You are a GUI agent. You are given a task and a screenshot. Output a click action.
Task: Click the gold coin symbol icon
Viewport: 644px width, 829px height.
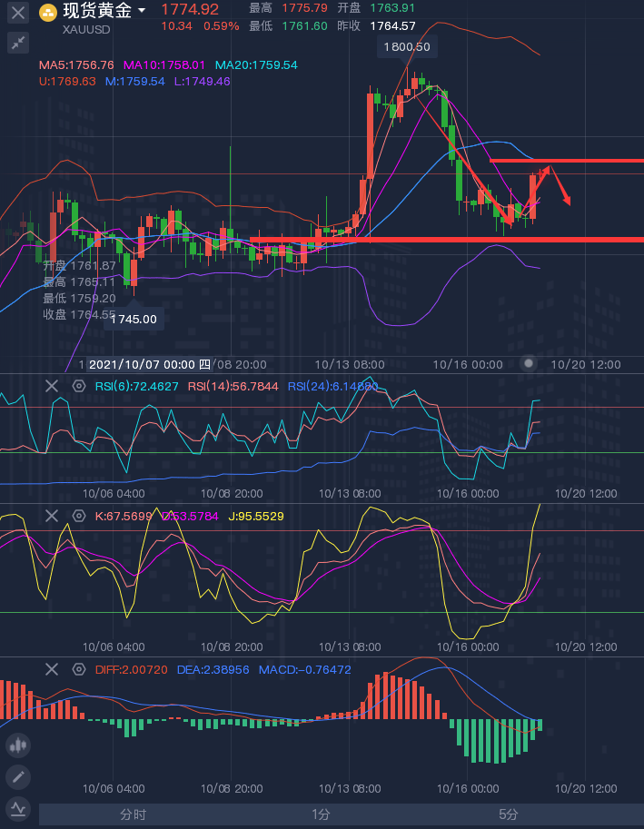(x=48, y=13)
